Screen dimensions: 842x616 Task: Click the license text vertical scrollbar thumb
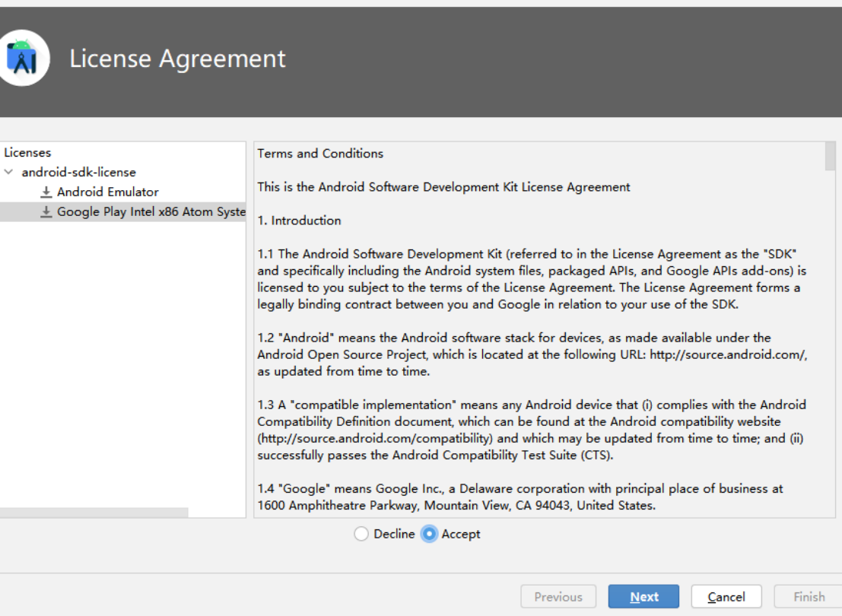click(830, 156)
